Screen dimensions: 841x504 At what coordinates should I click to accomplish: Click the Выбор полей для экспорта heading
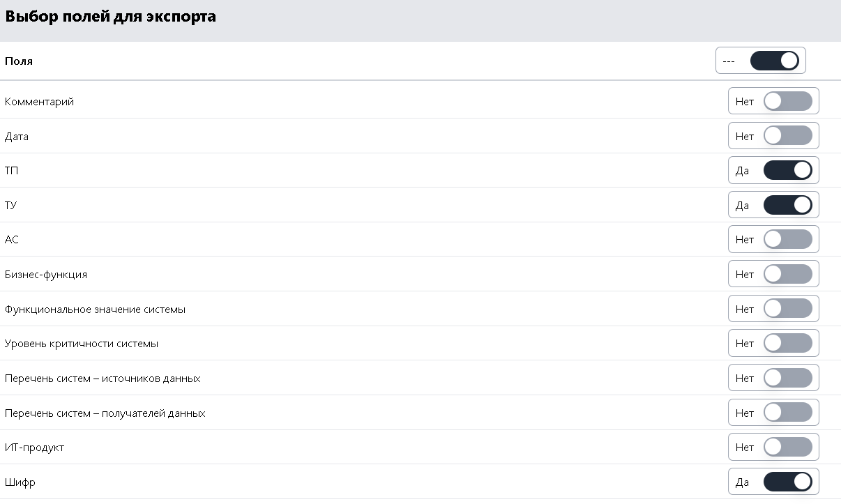tap(110, 17)
